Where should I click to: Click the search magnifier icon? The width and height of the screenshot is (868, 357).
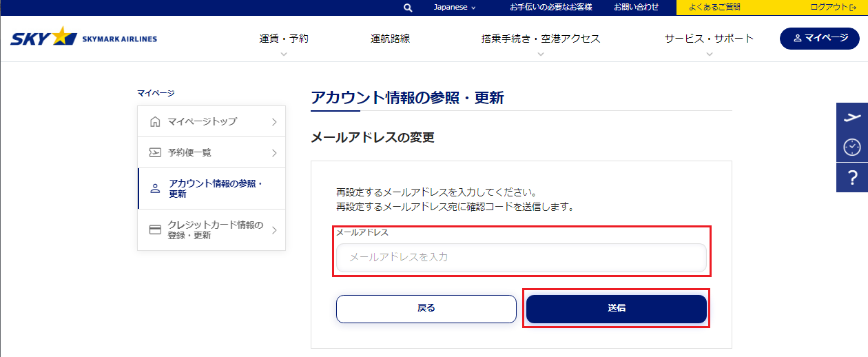[x=408, y=8]
